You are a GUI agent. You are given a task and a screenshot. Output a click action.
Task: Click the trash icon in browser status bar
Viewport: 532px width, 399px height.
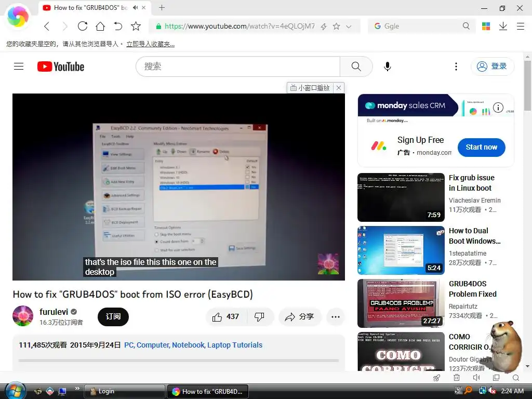point(457,378)
